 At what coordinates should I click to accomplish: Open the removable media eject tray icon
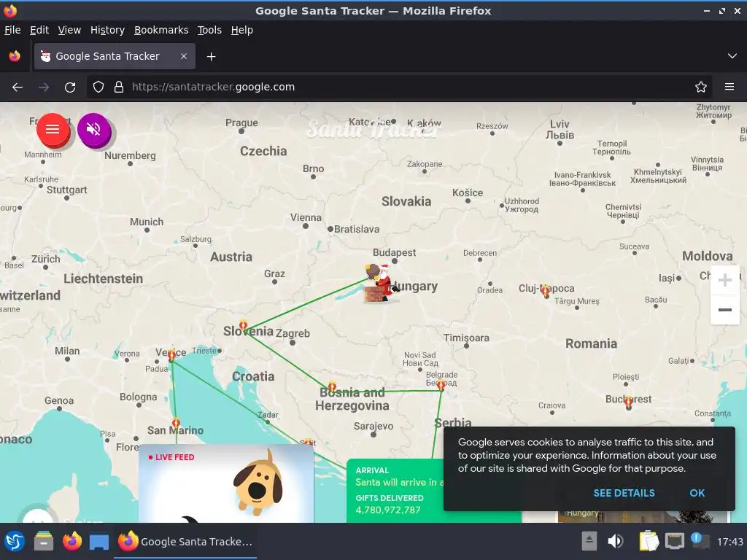pyautogui.click(x=589, y=541)
